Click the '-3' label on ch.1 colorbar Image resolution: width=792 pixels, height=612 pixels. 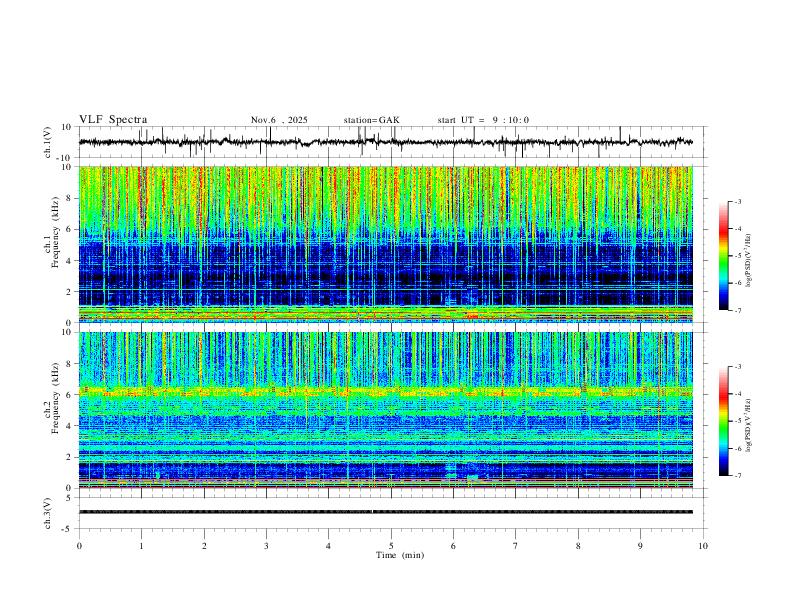737,201
